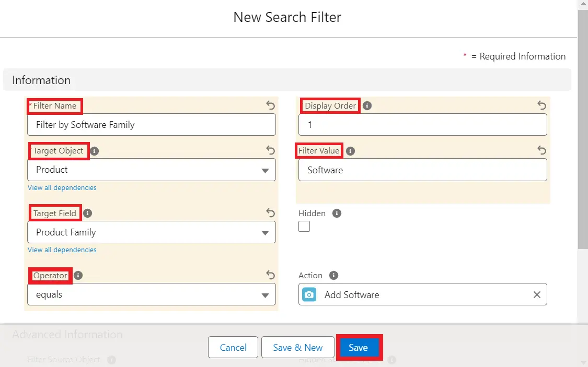This screenshot has width=588, height=367.
Task: Expand the Target Field picklist
Action: pos(152,232)
